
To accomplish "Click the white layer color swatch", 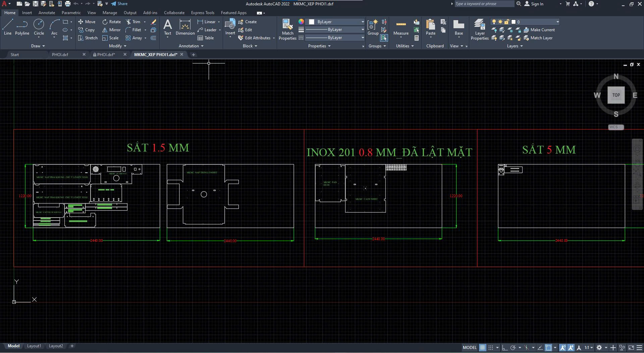I will tap(513, 21).
